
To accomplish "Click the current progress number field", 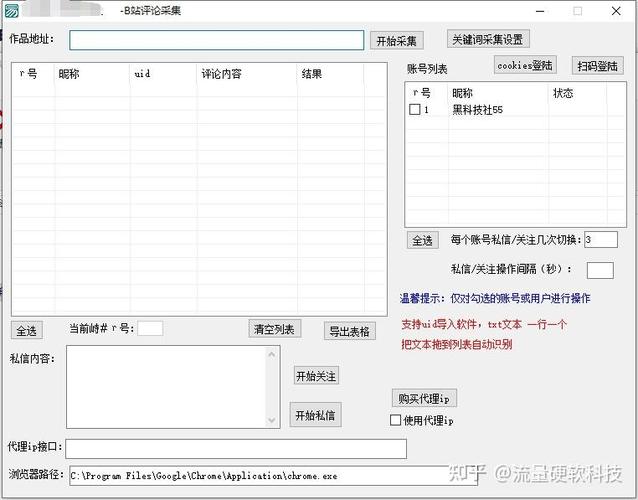I will tap(150, 328).
